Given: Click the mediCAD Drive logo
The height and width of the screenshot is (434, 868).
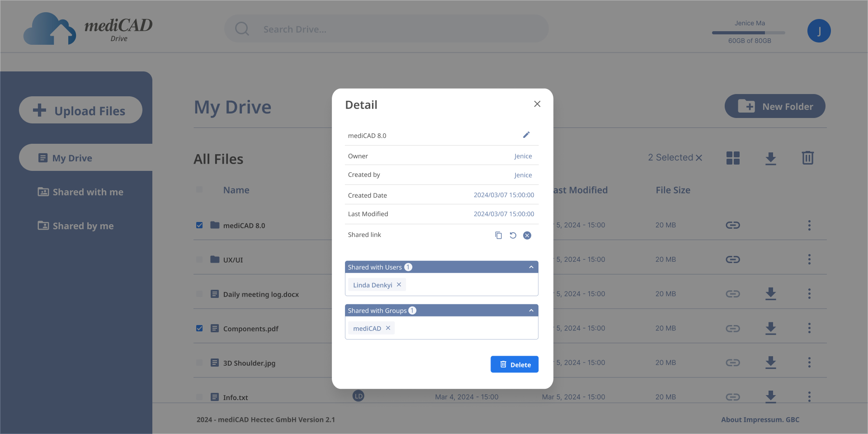Looking at the screenshot, I should (x=88, y=28).
